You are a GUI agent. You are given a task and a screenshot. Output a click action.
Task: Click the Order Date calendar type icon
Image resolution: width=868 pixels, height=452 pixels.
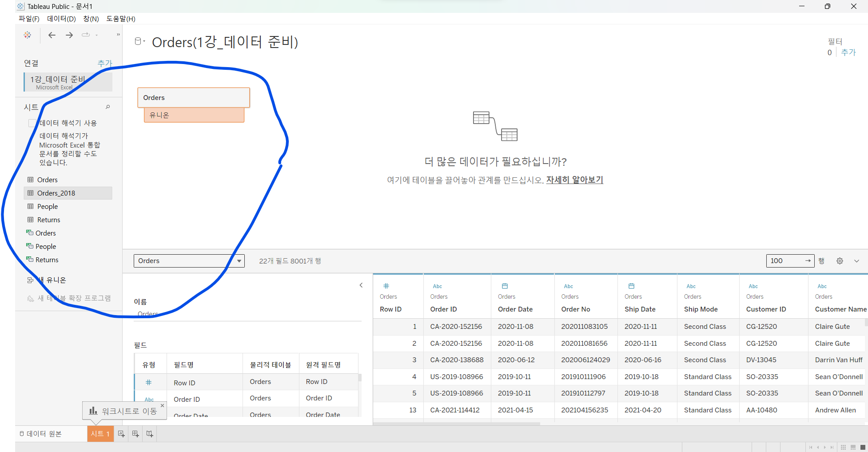coord(505,286)
